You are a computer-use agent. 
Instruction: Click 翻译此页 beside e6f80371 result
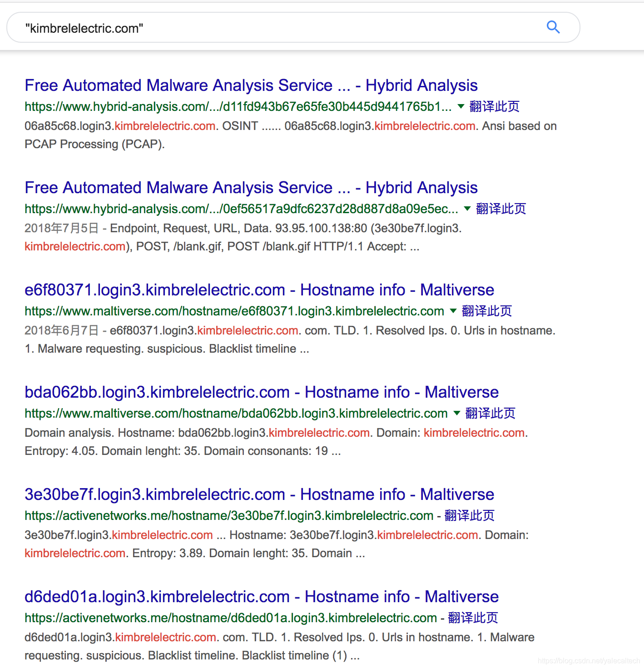(x=487, y=311)
